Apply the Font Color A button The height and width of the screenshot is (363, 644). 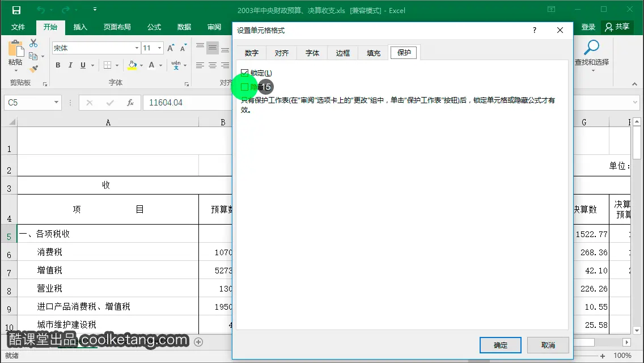151,65
